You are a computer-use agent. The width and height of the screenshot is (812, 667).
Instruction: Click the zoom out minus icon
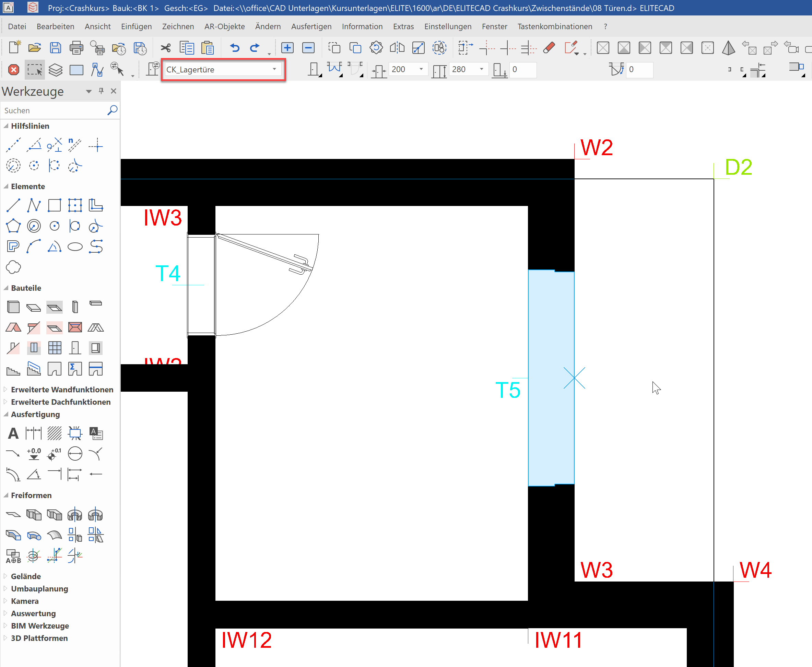pos(308,48)
